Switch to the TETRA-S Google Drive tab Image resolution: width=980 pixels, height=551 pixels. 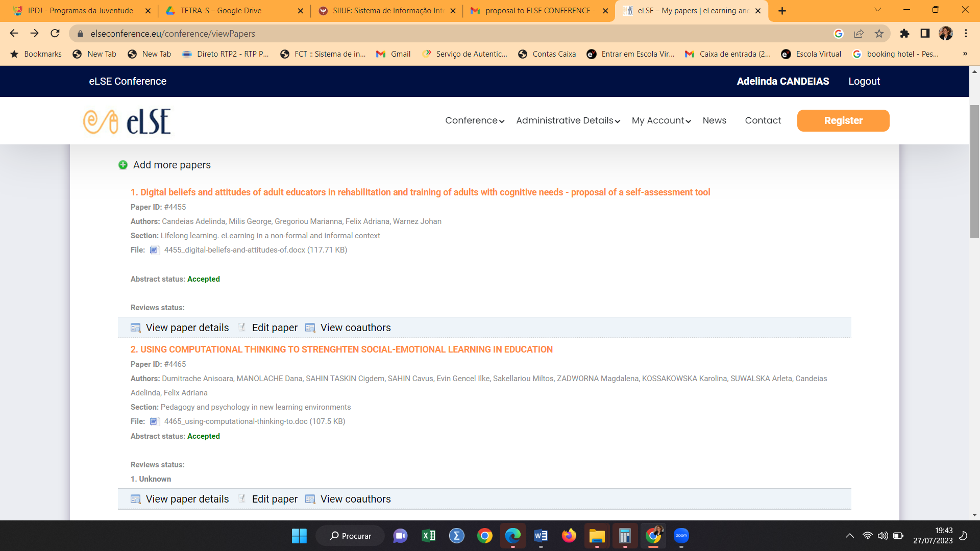tap(220, 11)
